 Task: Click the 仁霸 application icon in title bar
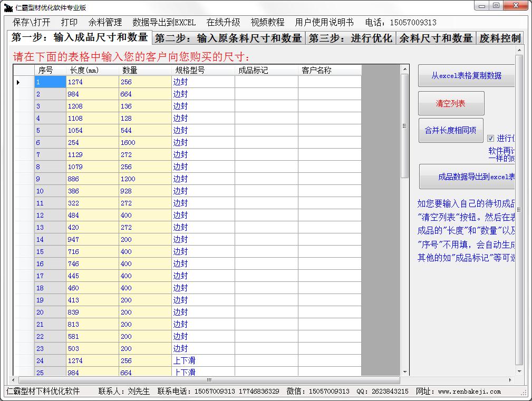pyautogui.click(x=7, y=7)
